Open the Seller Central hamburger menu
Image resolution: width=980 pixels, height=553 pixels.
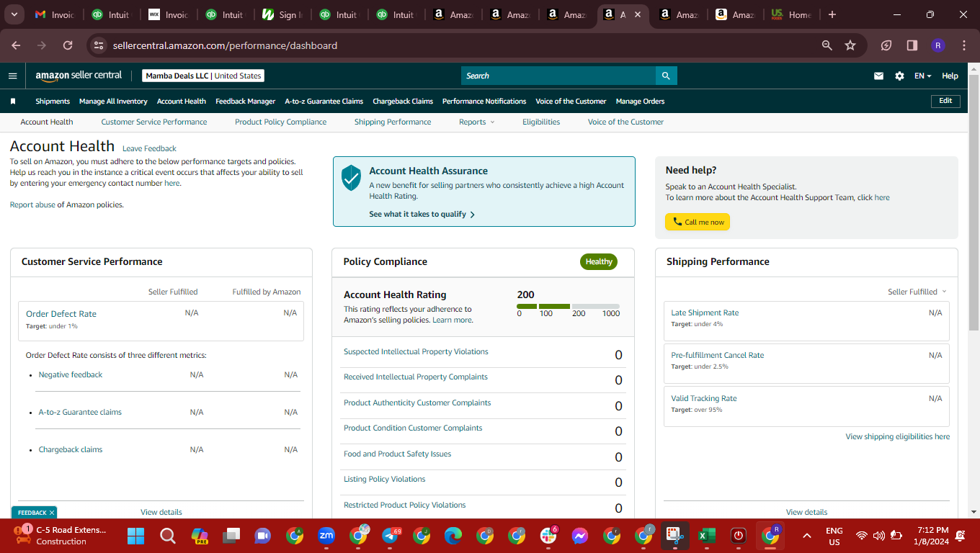12,76
